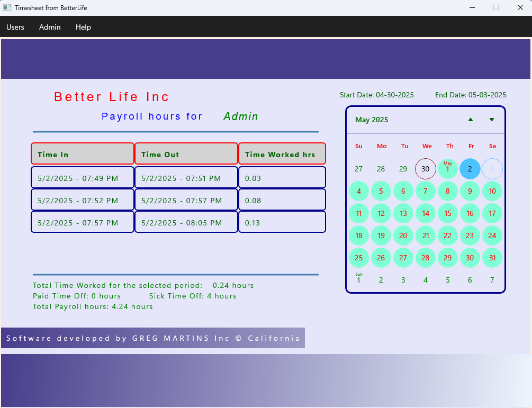Viewport: 532px width, 408px height.
Task: Select the 08:05 PM Time Out cell
Action: (186, 222)
